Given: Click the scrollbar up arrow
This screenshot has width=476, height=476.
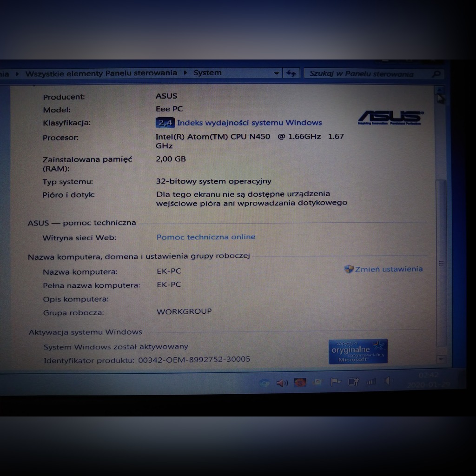Looking at the screenshot, I should (440, 90).
